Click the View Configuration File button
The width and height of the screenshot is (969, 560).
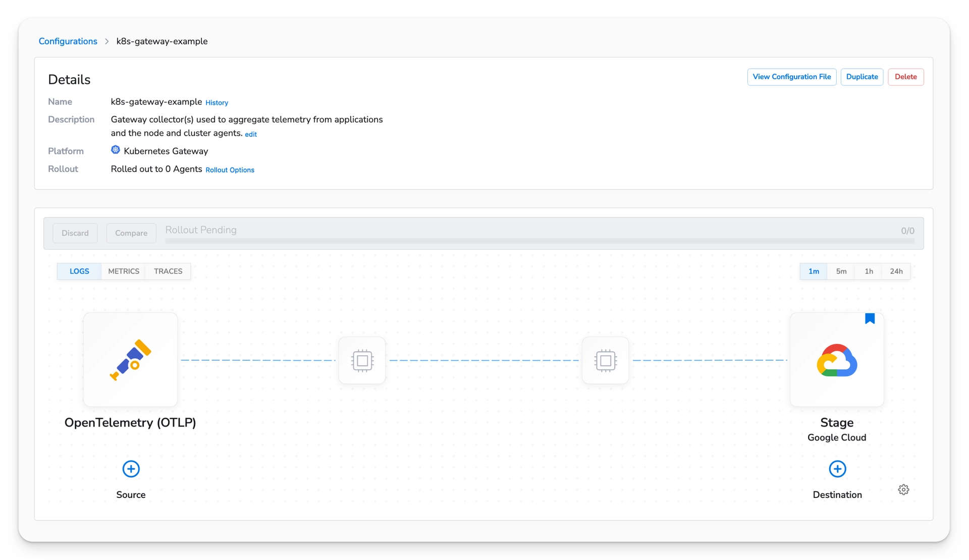click(x=791, y=77)
